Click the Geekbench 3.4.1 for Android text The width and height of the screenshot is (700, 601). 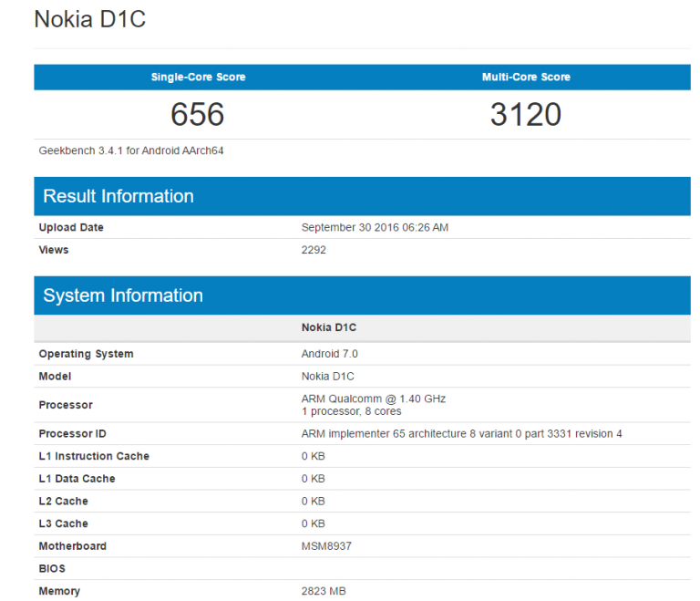click(x=131, y=150)
